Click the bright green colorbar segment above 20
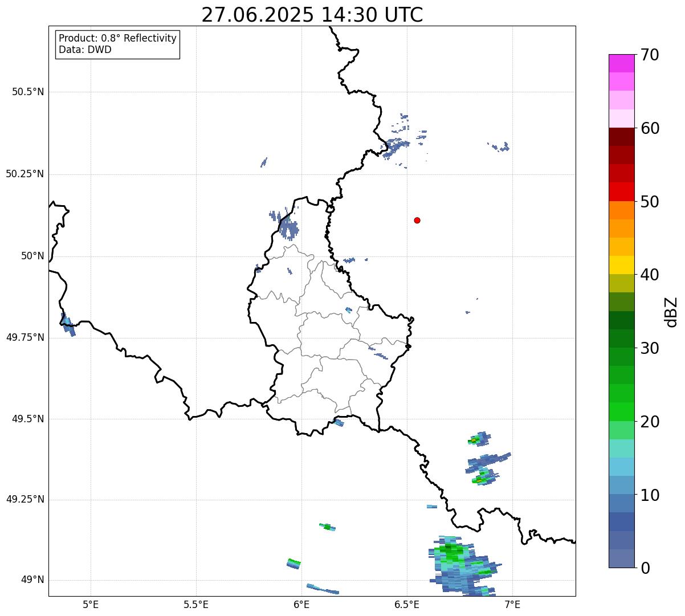685x616 pixels. pyautogui.click(x=621, y=411)
